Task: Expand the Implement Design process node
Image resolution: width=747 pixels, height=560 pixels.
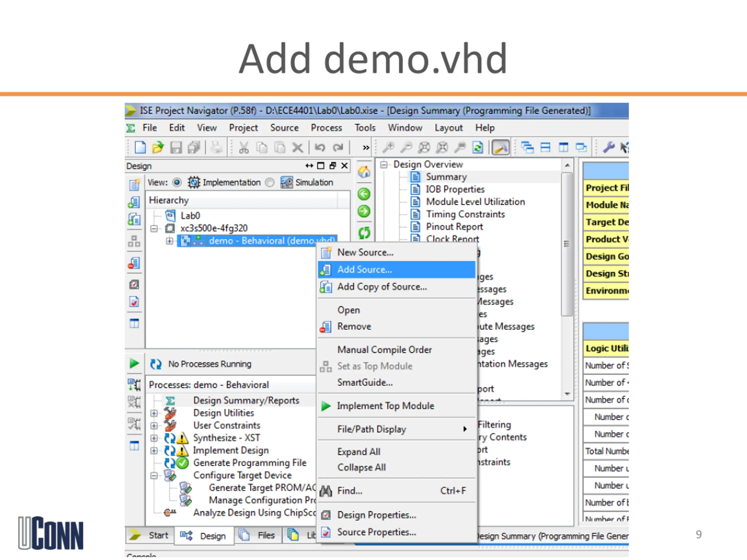Action: pyautogui.click(x=154, y=451)
